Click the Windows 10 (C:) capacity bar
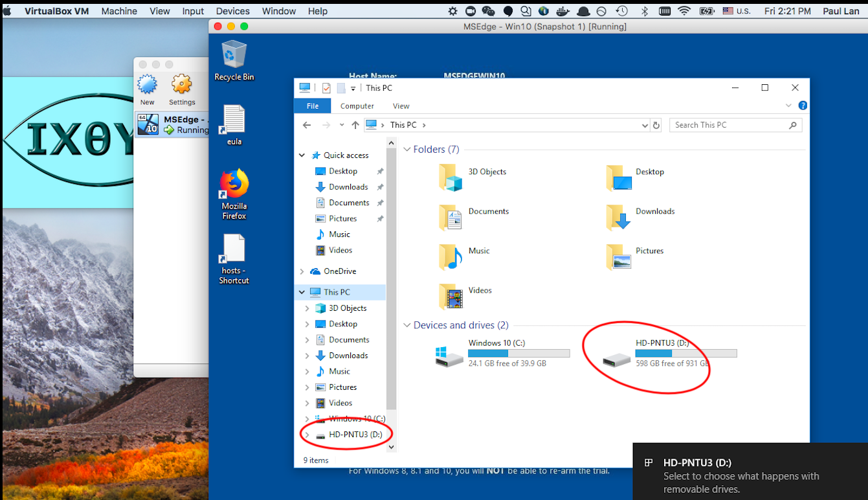Viewport: 868px width, 500px height. click(518, 354)
